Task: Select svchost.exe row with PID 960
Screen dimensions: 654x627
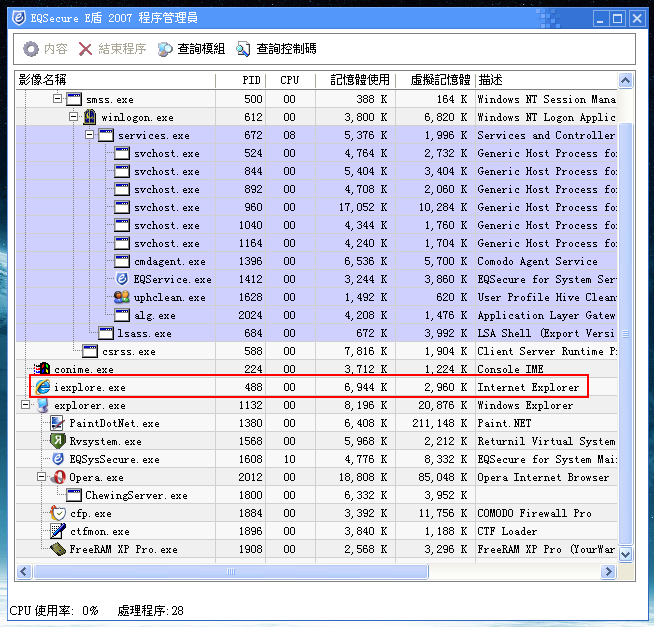Action: pos(316,207)
